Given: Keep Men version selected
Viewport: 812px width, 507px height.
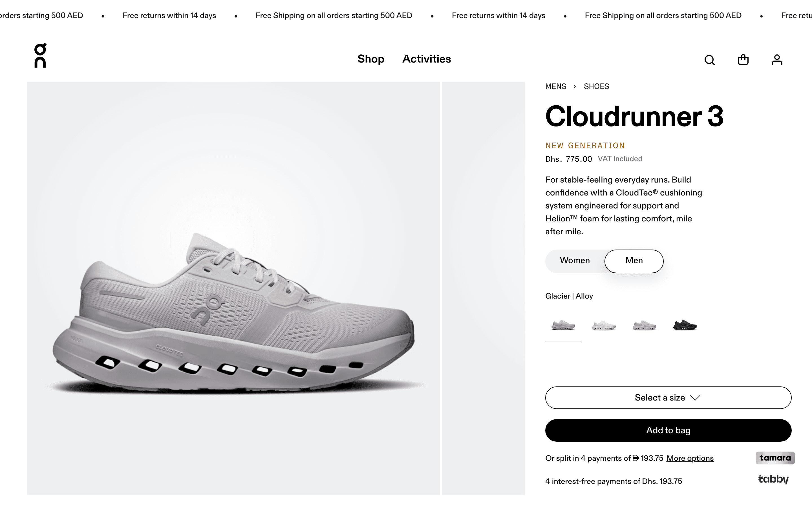Looking at the screenshot, I should pyautogui.click(x=634, y=261).
